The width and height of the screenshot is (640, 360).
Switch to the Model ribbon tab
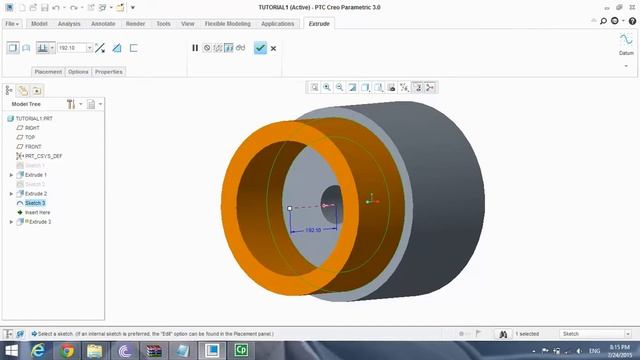tap(39, 24)
